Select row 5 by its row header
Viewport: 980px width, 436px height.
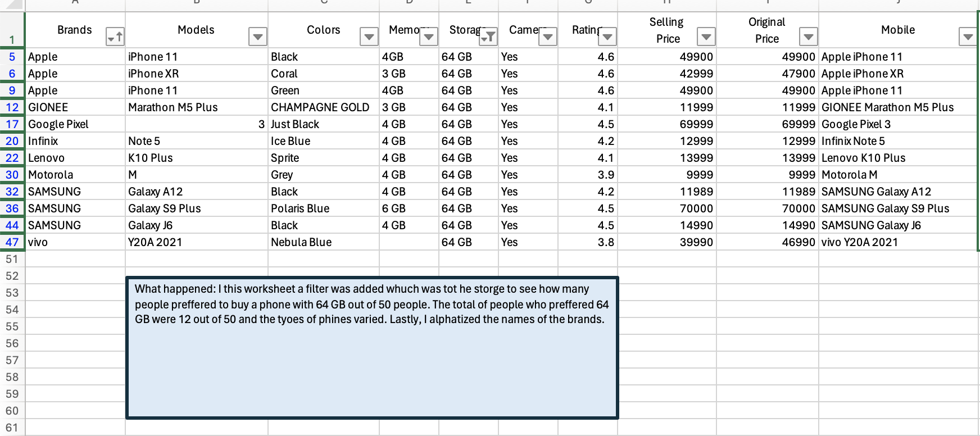click(x=12, y=57)
